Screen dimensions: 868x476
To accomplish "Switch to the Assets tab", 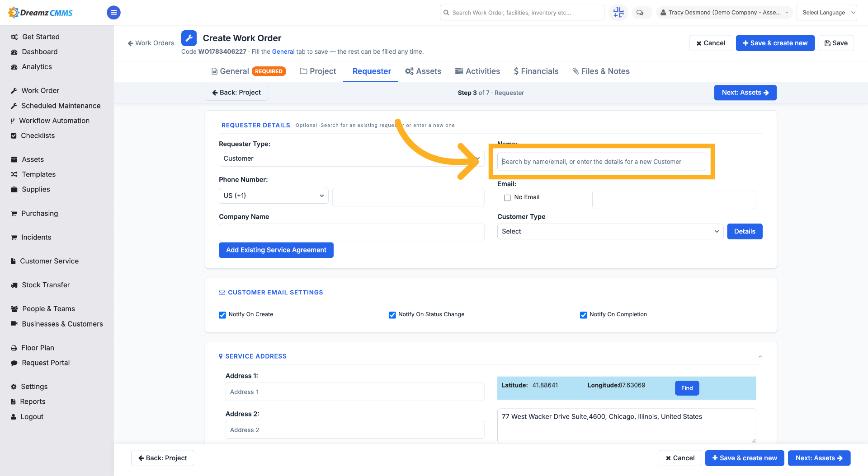I will [x=423, y=71].
